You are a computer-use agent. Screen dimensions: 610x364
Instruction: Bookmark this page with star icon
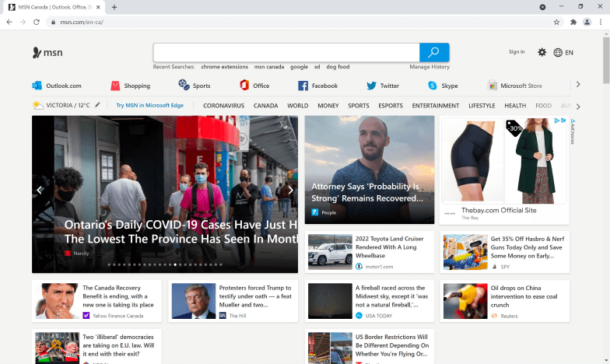556,22
